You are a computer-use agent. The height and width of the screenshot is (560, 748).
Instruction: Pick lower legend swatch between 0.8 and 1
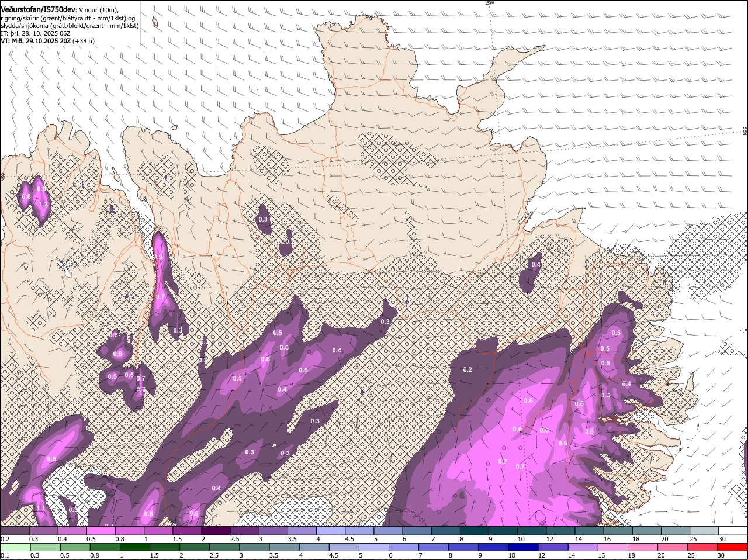click(106, 547)
